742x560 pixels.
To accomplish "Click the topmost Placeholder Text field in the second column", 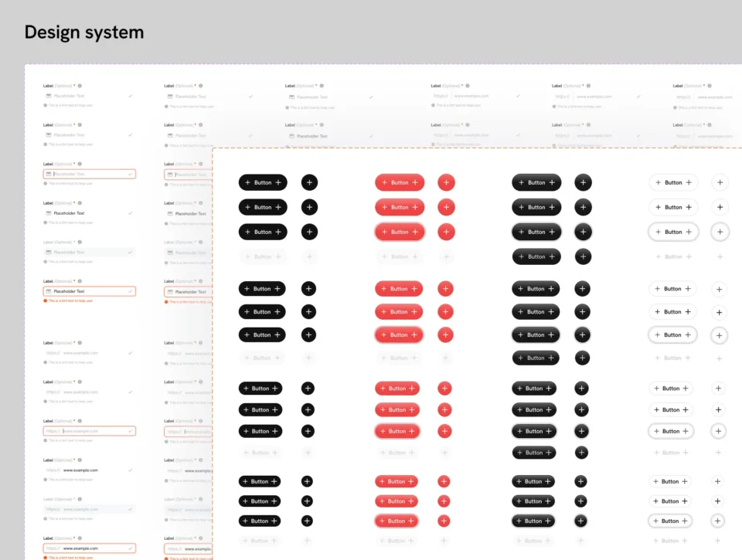I will click(210, 97).
